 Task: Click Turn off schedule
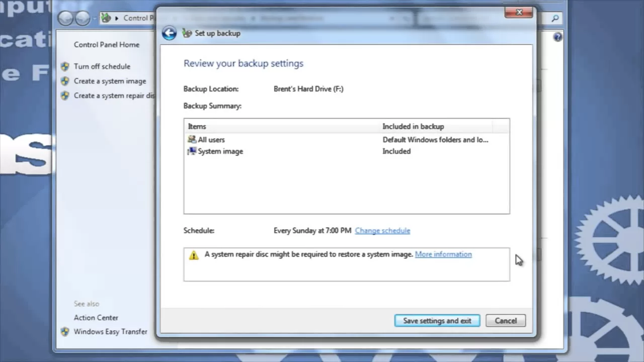(102, 66)
